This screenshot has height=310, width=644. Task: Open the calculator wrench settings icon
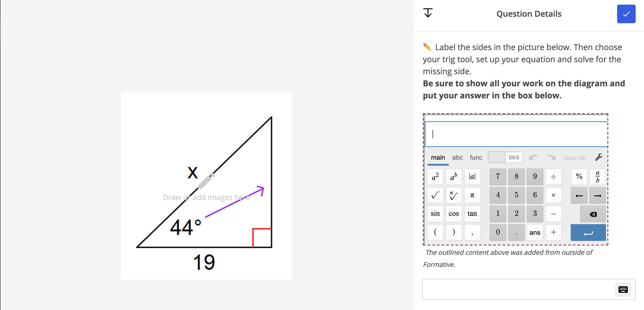click(x=599, y=157)
